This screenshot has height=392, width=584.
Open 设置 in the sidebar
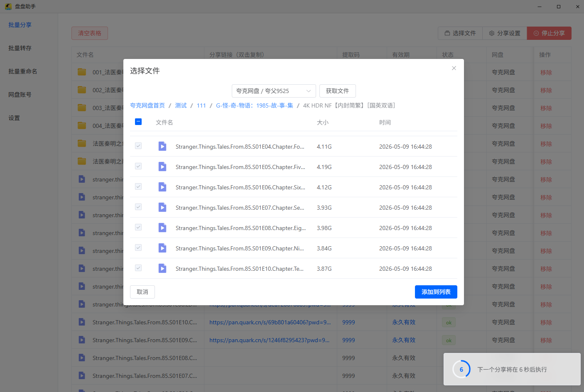(14, 118)
